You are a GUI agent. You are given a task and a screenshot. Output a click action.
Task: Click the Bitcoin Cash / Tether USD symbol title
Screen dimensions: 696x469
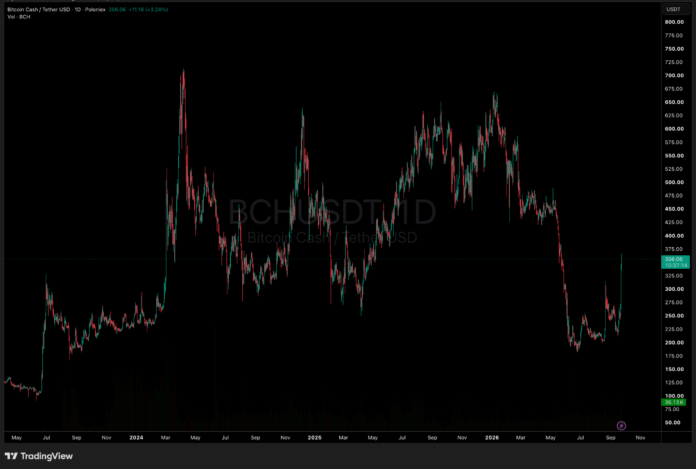click(x=40, y=9)
